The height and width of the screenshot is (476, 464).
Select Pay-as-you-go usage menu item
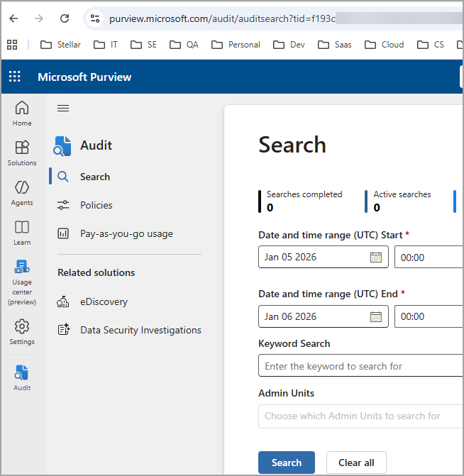tap(126, 233)
